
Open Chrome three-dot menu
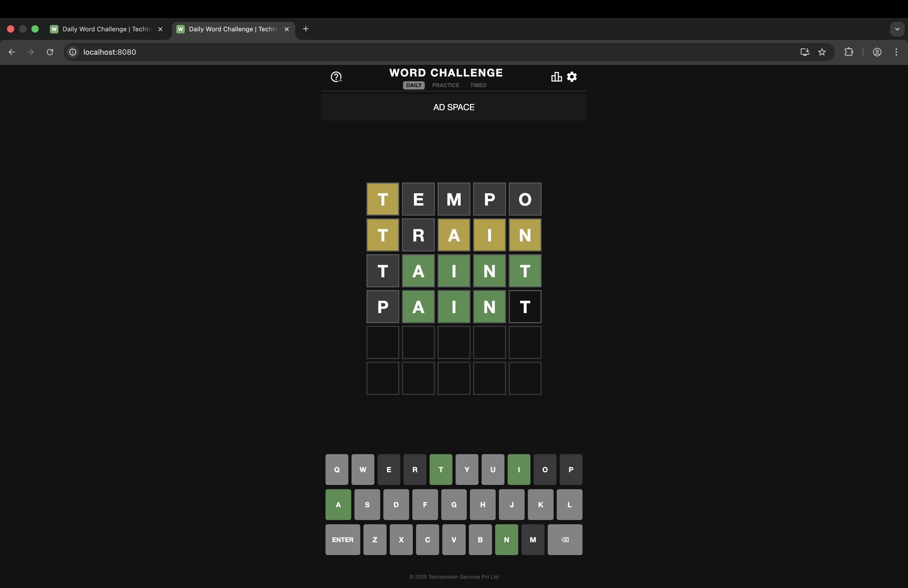(896, 52)
